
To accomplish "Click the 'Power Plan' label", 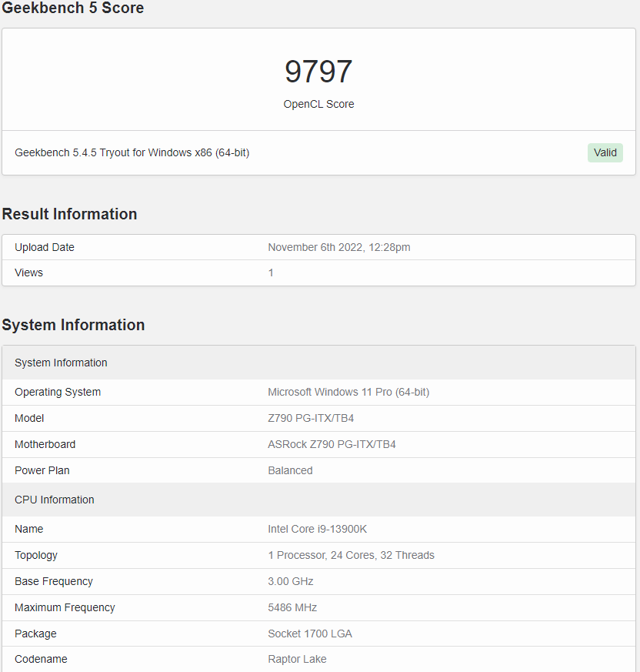I will pyautogui.click(x=42, y=470).
